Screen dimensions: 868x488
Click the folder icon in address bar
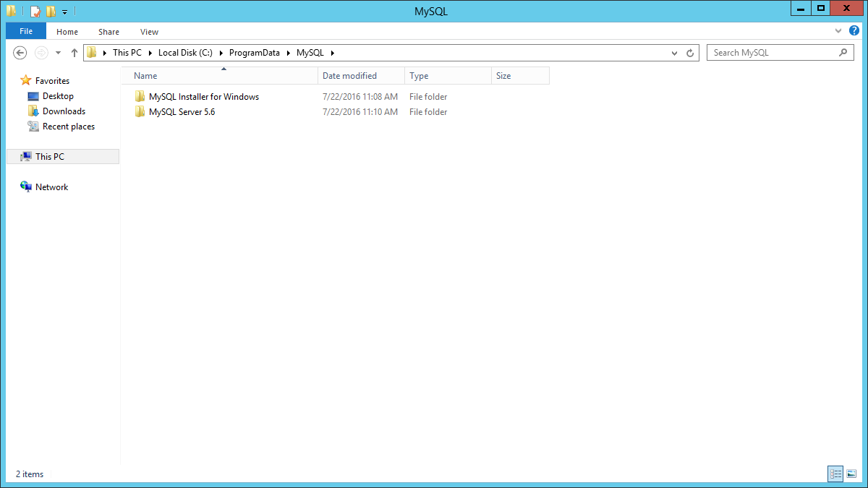point(92,53)
